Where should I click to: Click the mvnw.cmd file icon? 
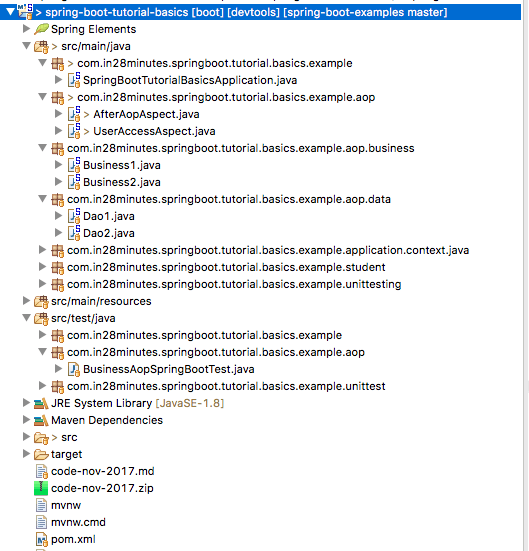click(x=41, y=522)
